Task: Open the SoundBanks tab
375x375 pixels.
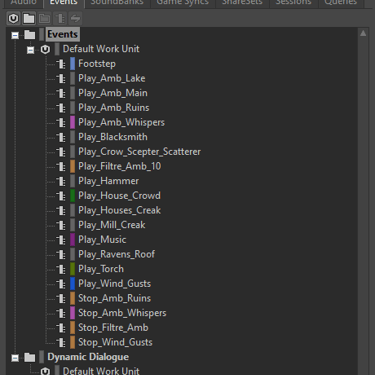Action: coord(117,3)
